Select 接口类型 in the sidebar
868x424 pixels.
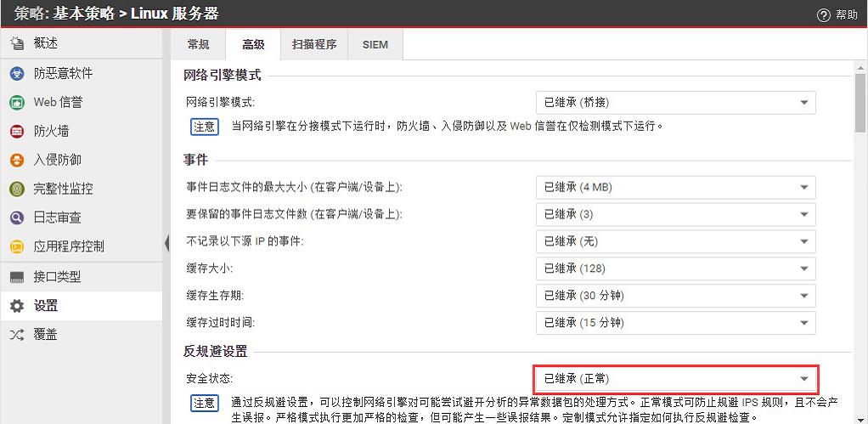coord(57,277)
